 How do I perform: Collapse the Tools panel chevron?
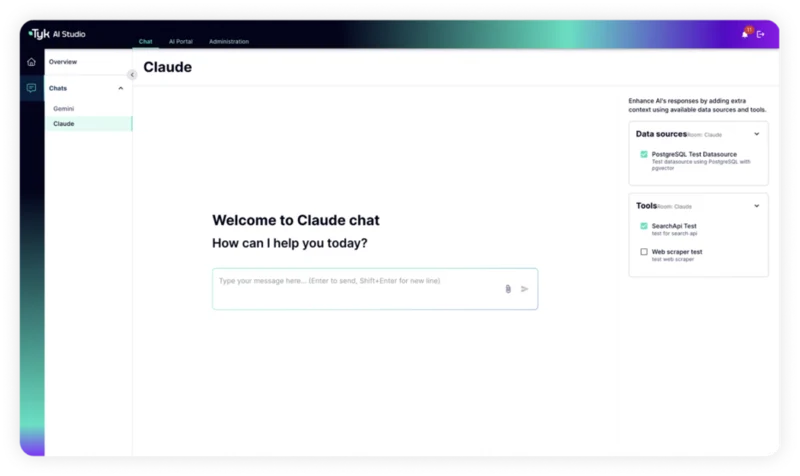757,206
